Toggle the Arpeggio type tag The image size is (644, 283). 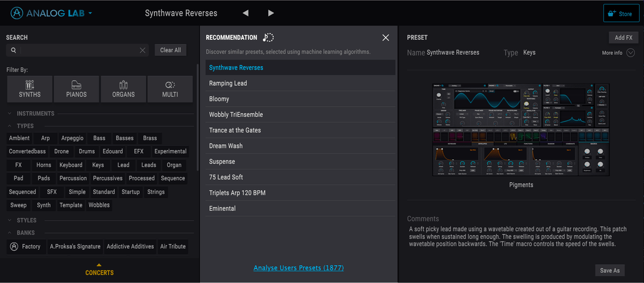(72, 138)
